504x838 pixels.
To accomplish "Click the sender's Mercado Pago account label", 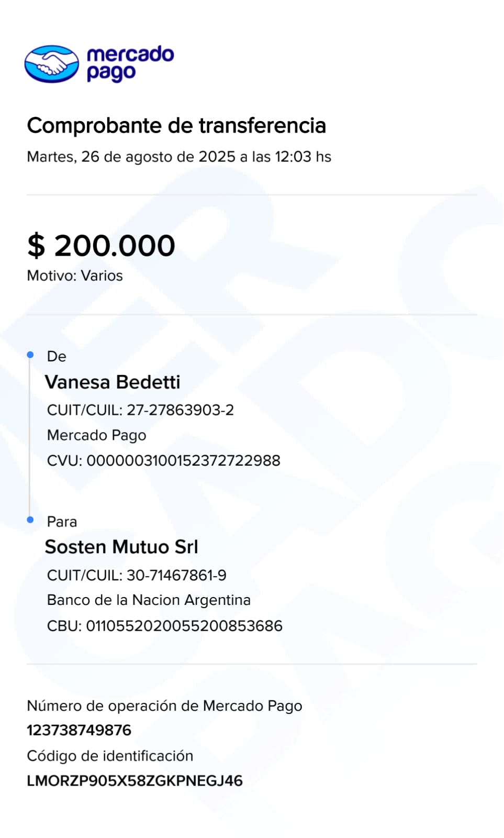I will tap(97, 435).
